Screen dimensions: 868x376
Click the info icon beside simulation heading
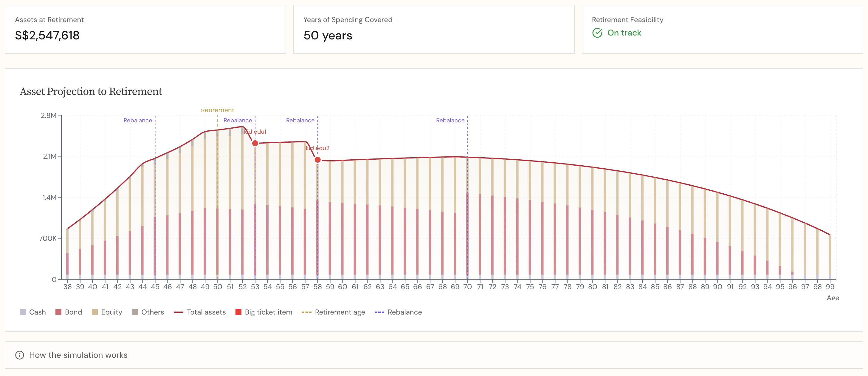click(x=20, y=355)
